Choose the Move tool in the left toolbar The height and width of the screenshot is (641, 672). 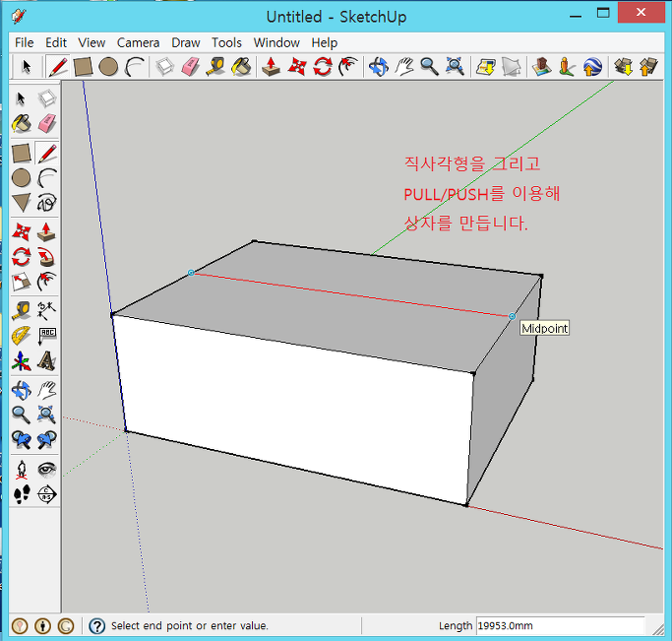point(21,232)
